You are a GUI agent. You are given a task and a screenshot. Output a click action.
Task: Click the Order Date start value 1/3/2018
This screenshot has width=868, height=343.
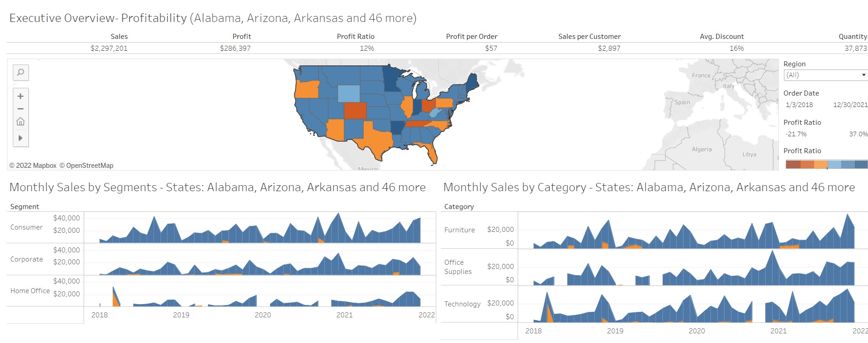pyautogui.click(x=799, y=105)
